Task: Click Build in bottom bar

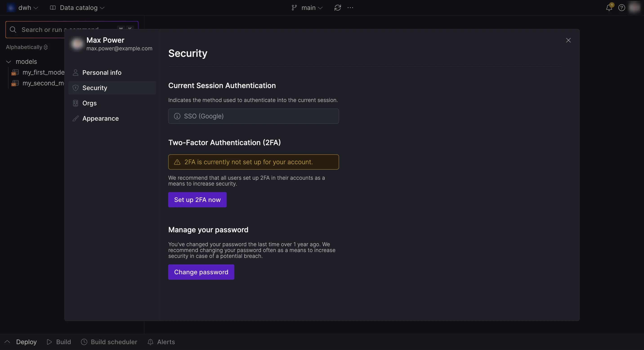Action: [63, 342]
